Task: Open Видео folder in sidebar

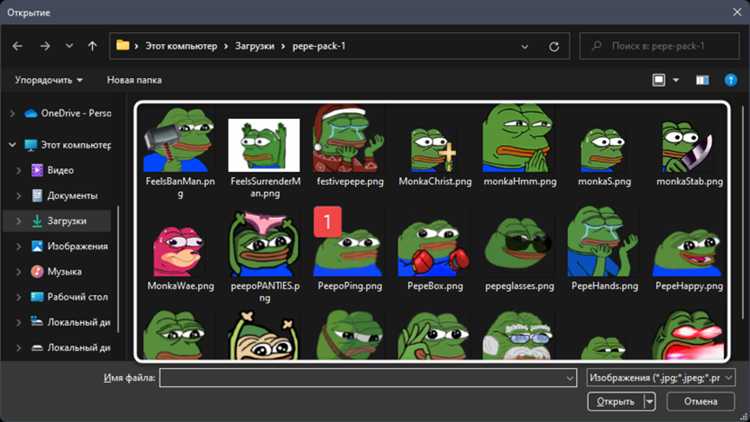Action: [53, 170]
